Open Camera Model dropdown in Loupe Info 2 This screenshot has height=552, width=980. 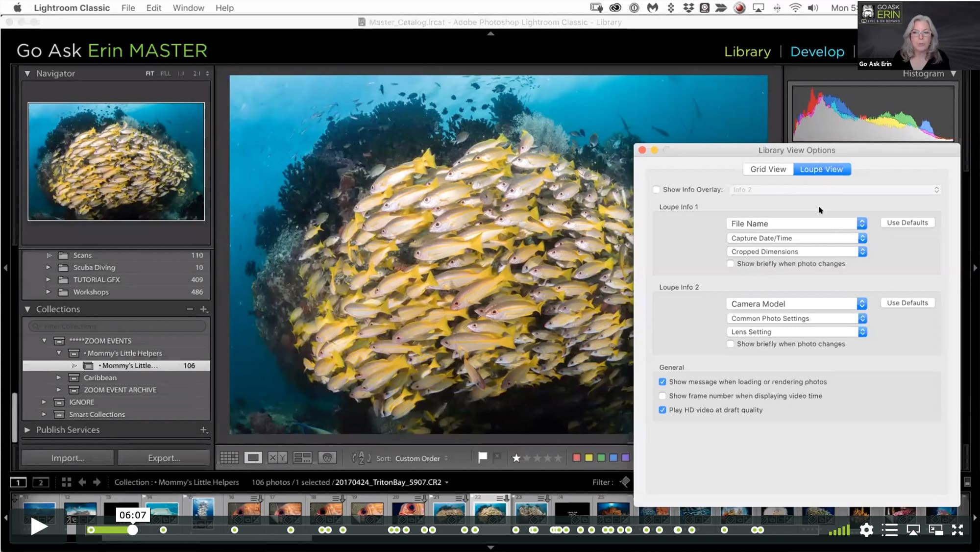(796, 304)
